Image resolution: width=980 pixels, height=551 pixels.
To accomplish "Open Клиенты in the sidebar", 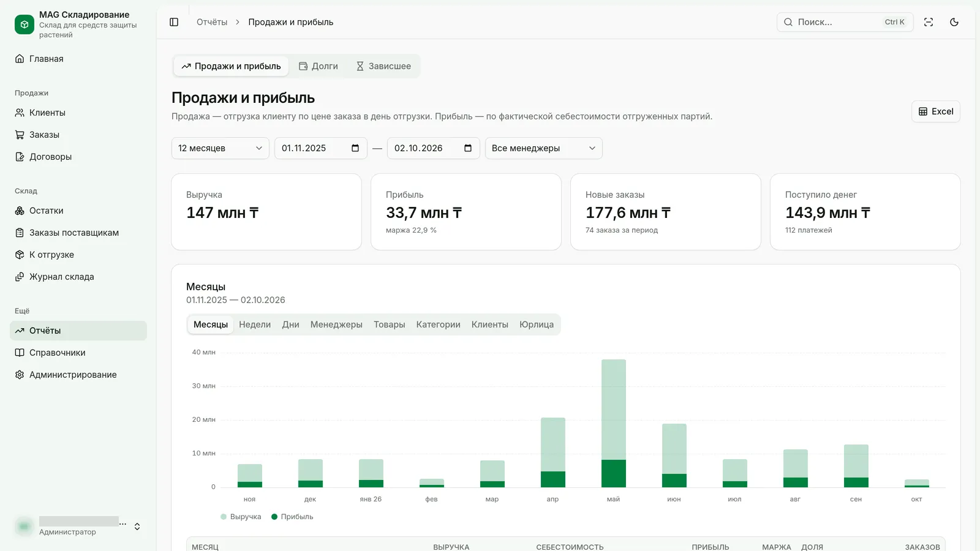I will 78,113.
